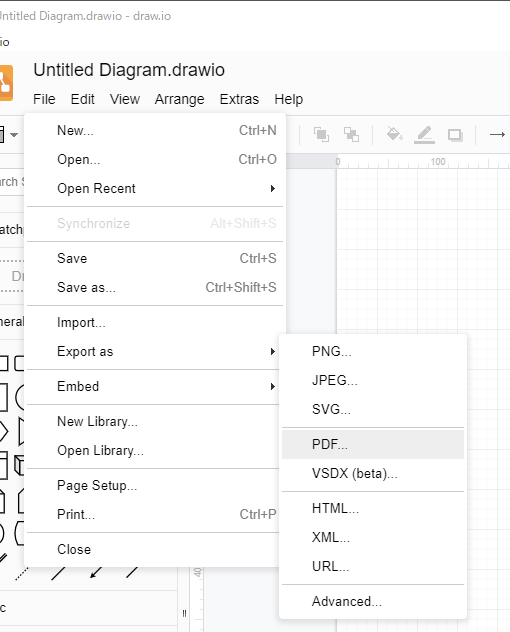Viewport: 510px width, 632px height.
Task: Click the sidebar splitter handle
Action: 184,613
